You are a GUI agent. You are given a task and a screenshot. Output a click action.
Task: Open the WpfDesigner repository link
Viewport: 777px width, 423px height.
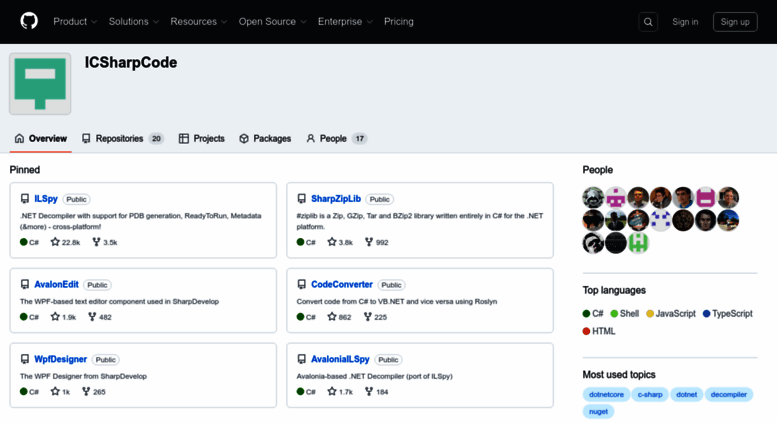coord(60,359)
